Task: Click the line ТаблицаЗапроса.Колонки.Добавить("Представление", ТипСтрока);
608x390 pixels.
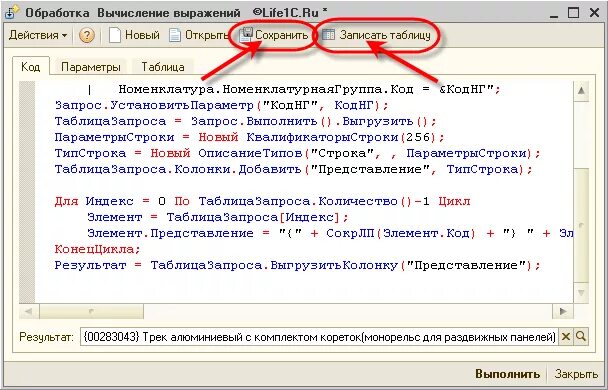Action: [294, 169]
